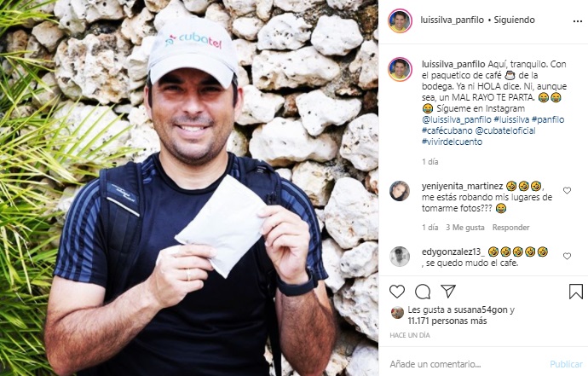Like the post with heart icon
588x376 pixels.
[x=397, y=292]
